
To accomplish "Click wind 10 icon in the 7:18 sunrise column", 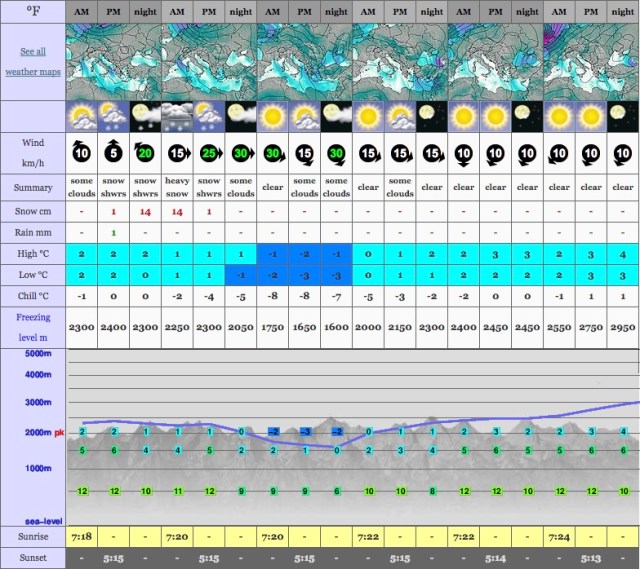I will coord(81,152).
